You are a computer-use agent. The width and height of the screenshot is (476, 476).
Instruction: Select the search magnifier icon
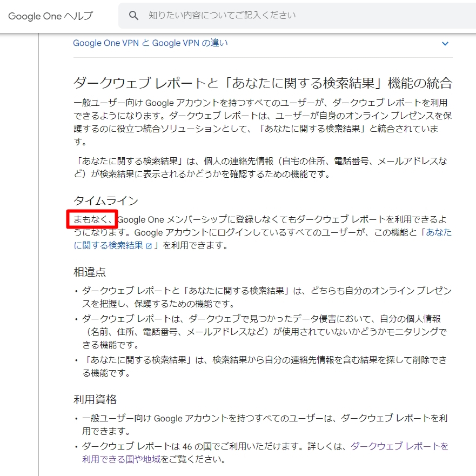[x=133, y=16]
